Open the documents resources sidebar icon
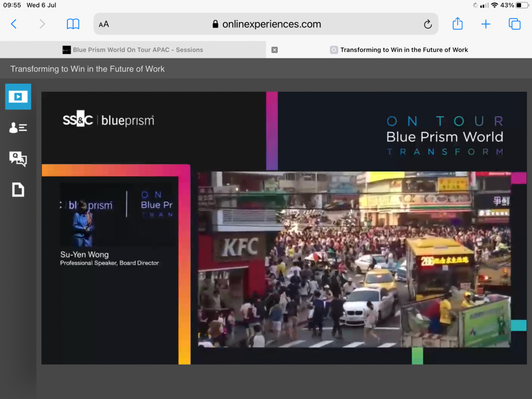This screenshot has height=399, width=532. [x=18, y=190]
